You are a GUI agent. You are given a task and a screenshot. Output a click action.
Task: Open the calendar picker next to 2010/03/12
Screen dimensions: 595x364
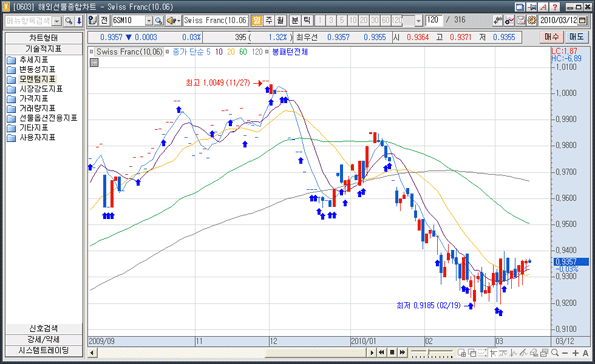point(582,20)
